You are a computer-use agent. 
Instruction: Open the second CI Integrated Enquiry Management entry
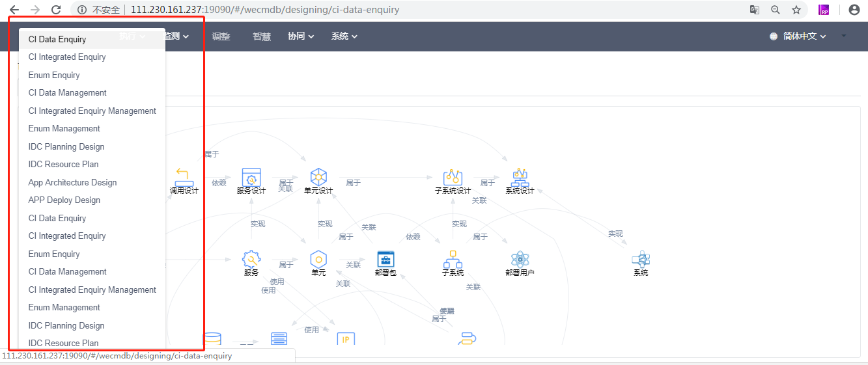tap(92, 290)
